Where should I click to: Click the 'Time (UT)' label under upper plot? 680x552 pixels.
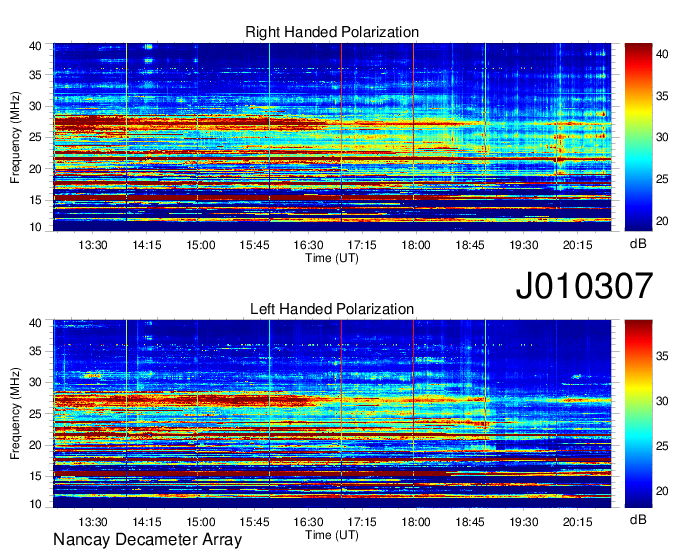point(332,258)
